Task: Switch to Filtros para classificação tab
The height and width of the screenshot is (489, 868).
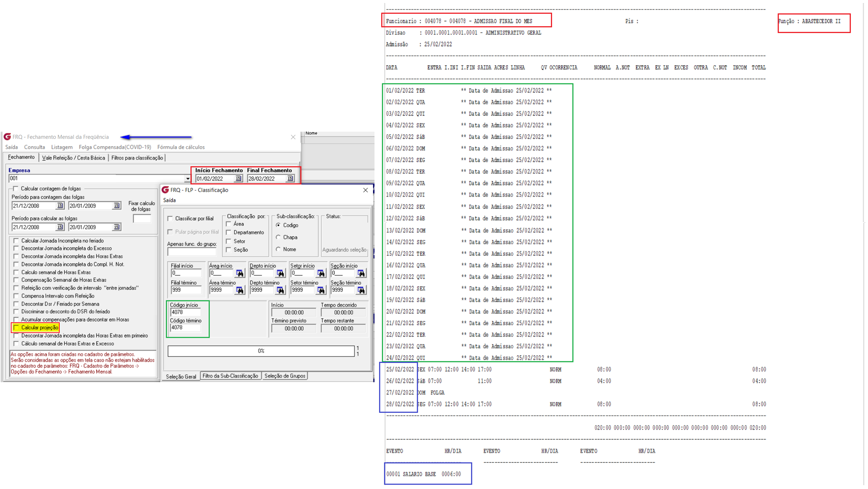Action: tap(137, 158)
